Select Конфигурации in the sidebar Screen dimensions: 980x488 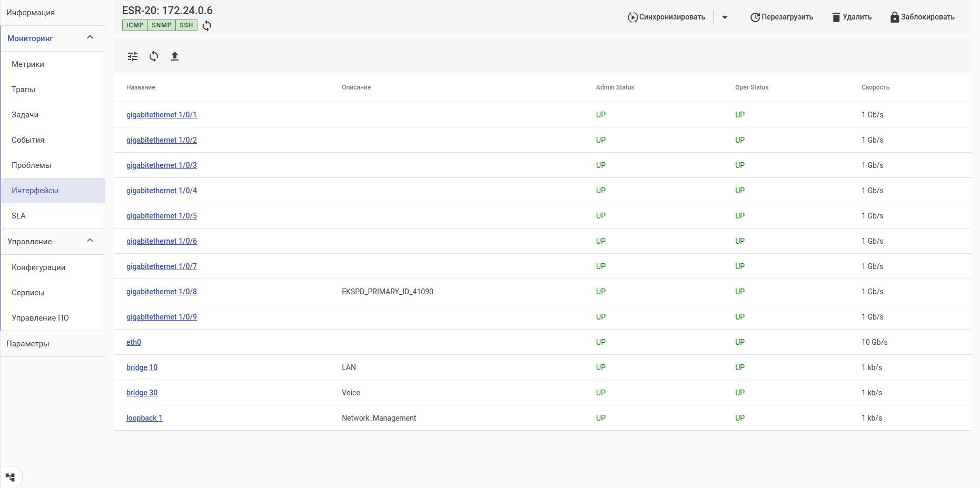click(38, 267)
